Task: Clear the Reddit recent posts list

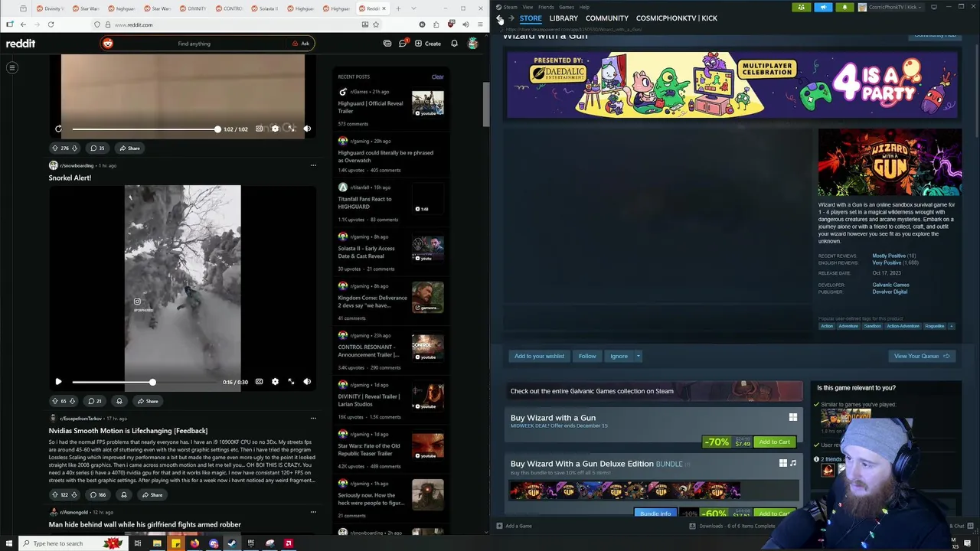Action: [437, 77]
